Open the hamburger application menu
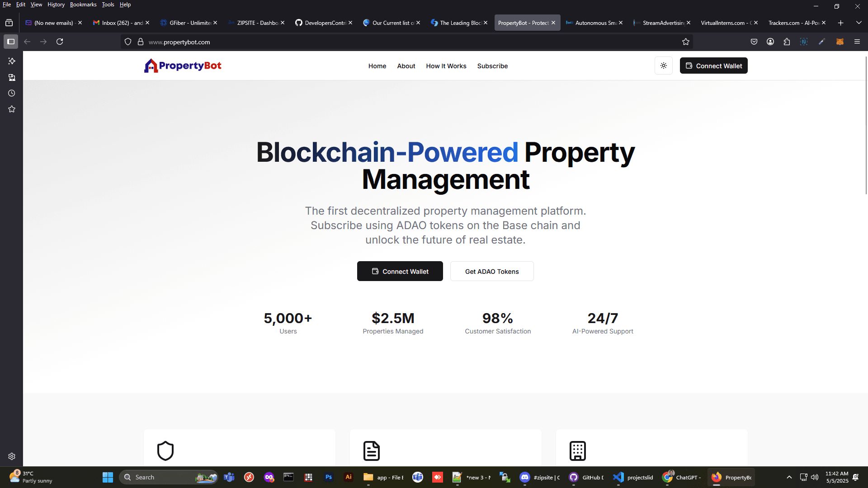Image resolution: width=868 pixels, height=488 pixels. pos(858,42)
